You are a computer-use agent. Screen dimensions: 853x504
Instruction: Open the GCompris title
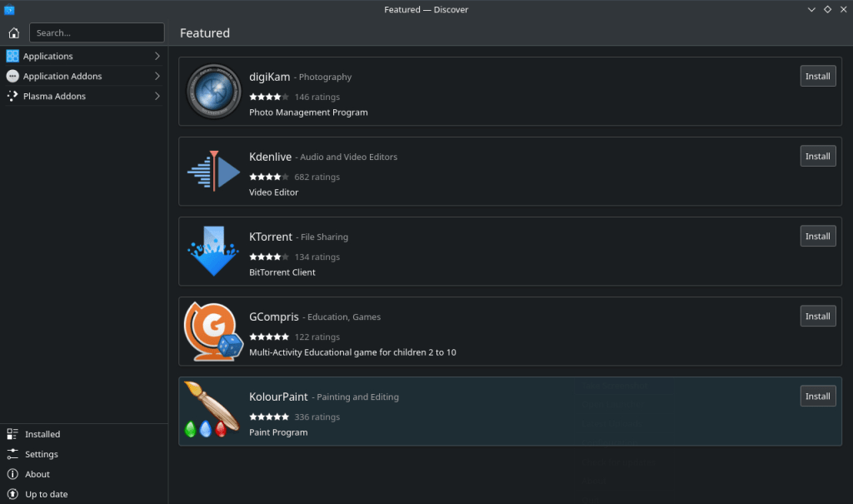click(273, 317)
